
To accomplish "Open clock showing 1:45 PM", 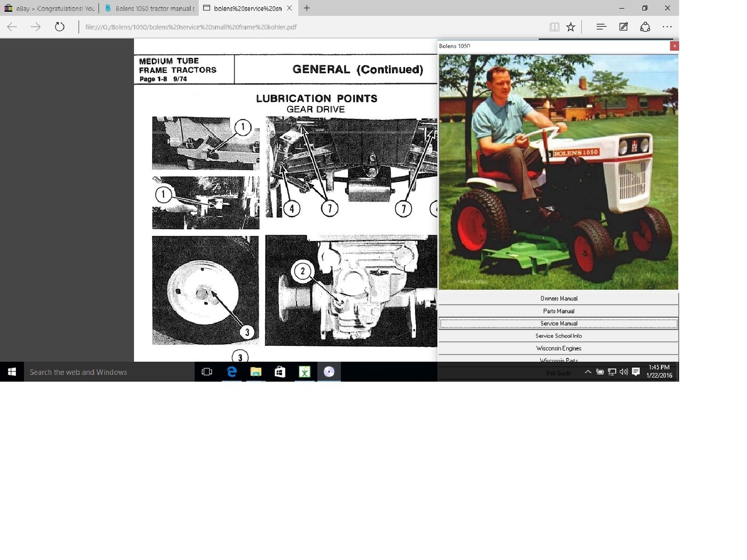I will (x=659, y=371).
